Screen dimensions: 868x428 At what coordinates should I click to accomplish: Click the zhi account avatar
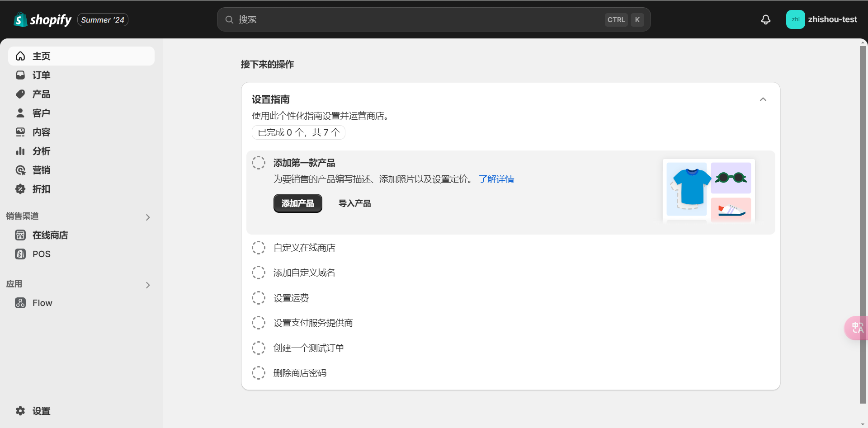[795, 19]
